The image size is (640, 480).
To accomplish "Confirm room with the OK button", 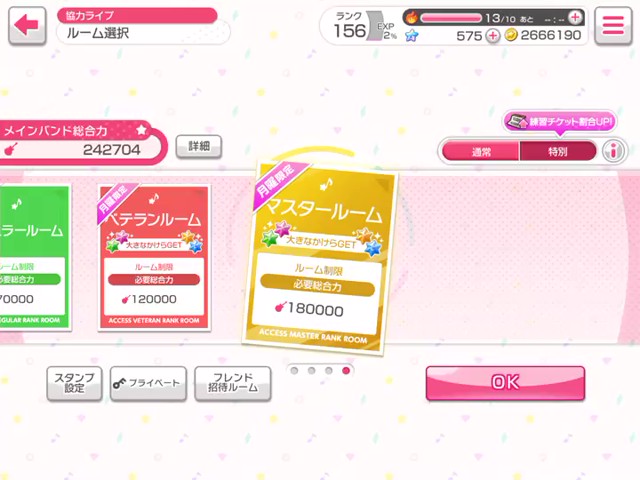I will click(x=505, y=383).
